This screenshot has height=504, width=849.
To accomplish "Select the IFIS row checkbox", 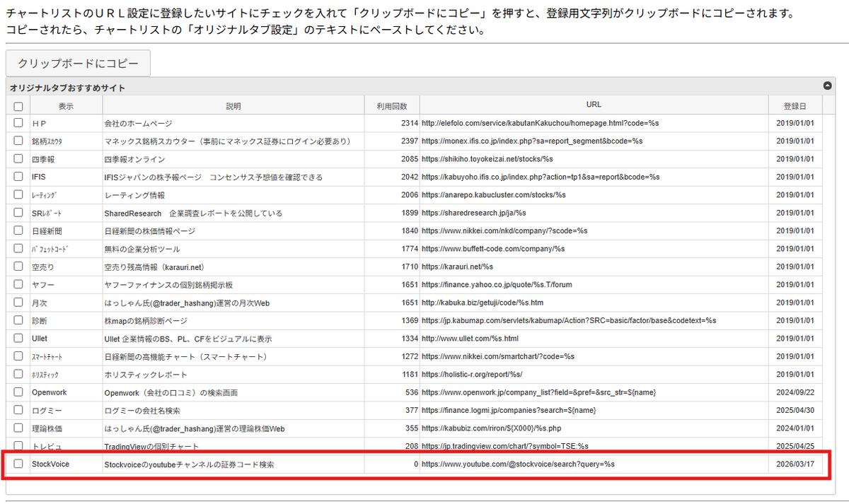I will [18, 177].
